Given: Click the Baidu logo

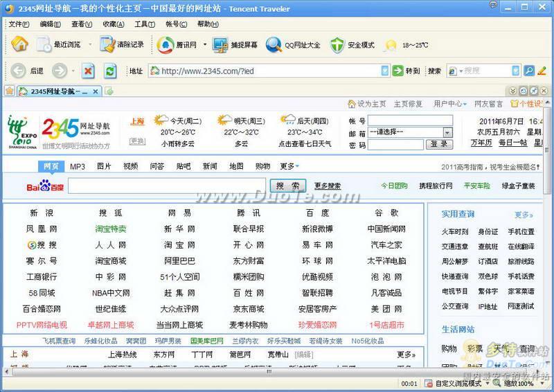Looking at the screenshot, I should click(x=45, y=186).
